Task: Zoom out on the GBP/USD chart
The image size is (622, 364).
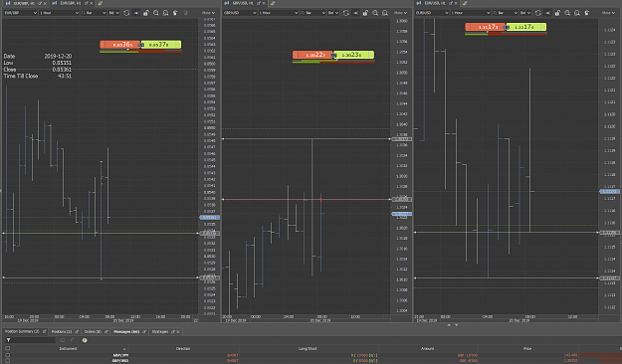Action: pyautogui.click(x=385, y=13)
